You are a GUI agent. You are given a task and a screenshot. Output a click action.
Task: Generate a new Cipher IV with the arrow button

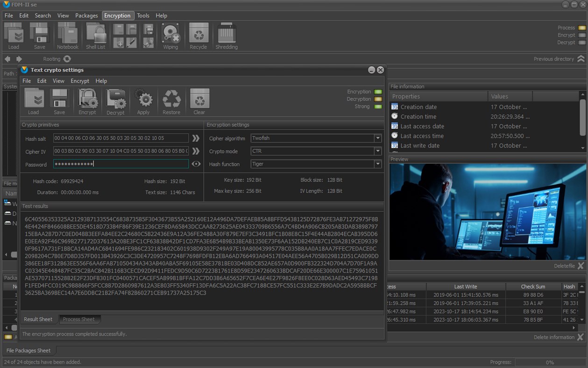[196, 151]
